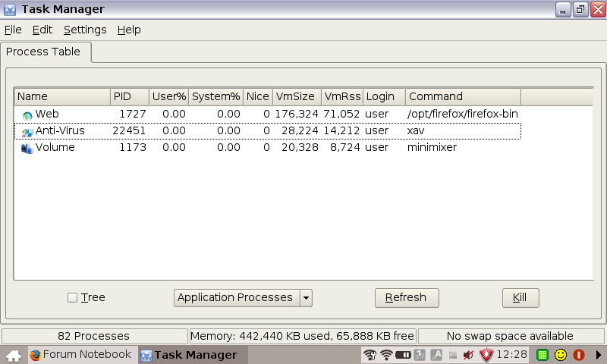Screen dimensions: 607x364
Task: Click the red power shutdown icon
Action: point(579,355)
